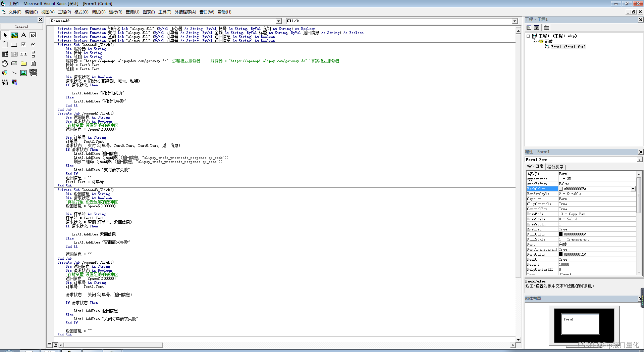Select the Enabled property row

click(581, 229)
